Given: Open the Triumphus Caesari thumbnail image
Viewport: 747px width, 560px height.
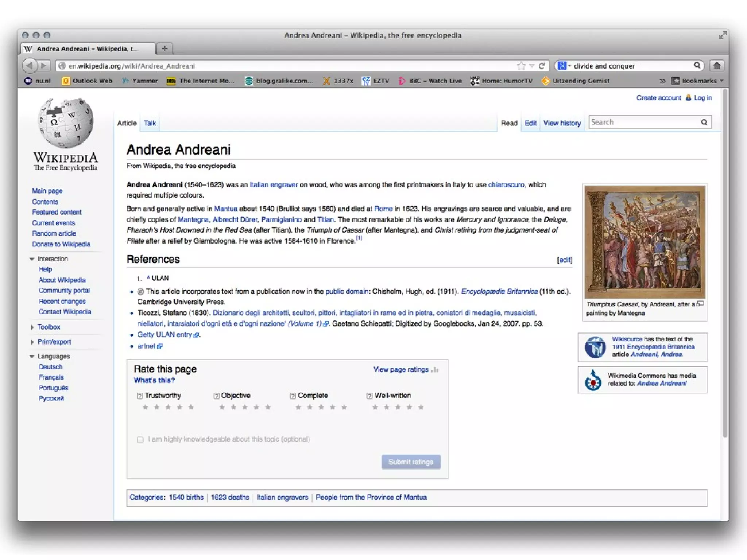Looking at the screenshot, I should pos(645,242).
